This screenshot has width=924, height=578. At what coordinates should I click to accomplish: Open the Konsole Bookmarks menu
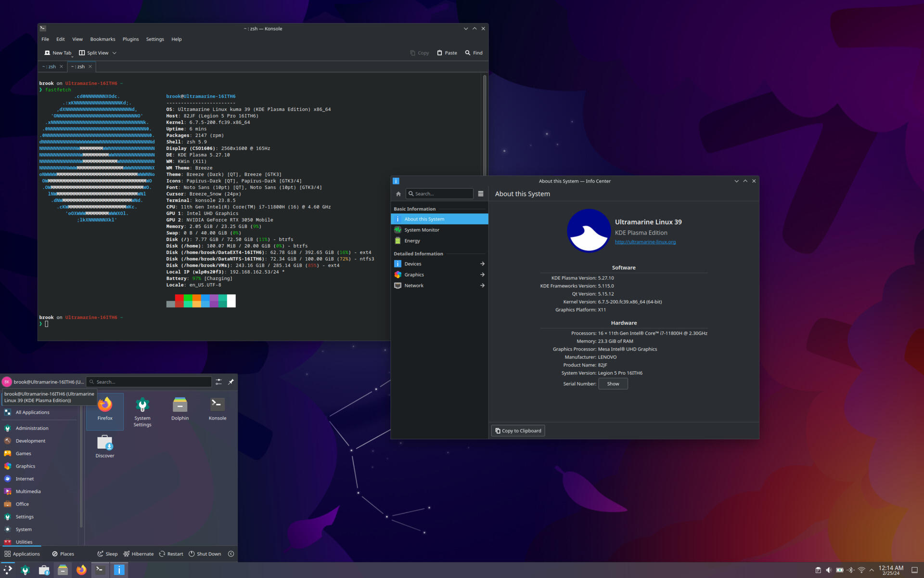coord(103,39)
